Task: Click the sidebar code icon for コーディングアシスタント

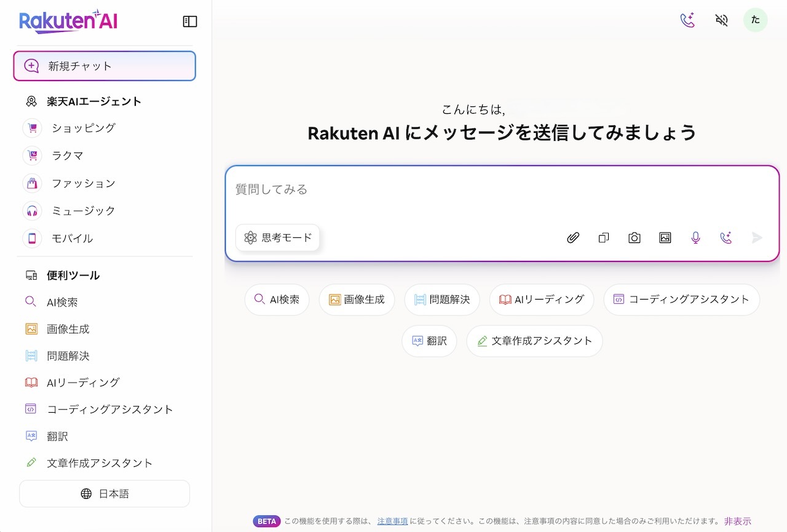Action: click(31, 409)
